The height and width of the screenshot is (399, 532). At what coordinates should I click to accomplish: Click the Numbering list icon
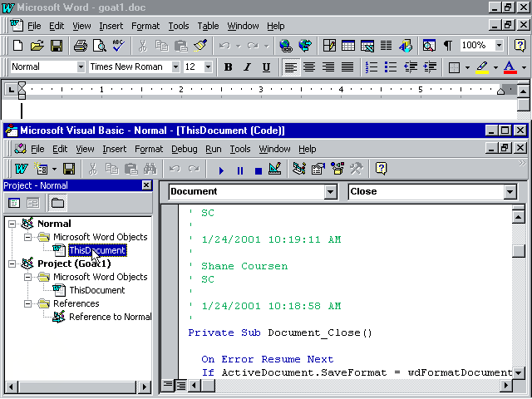coord(372,66)
